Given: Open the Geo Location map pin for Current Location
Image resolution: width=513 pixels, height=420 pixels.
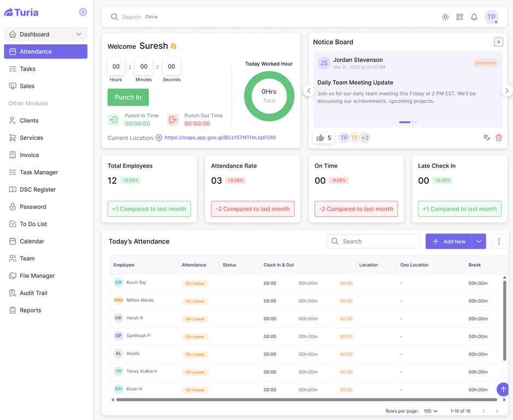Looking at the screenshot, I should click(x=158, y=137).
